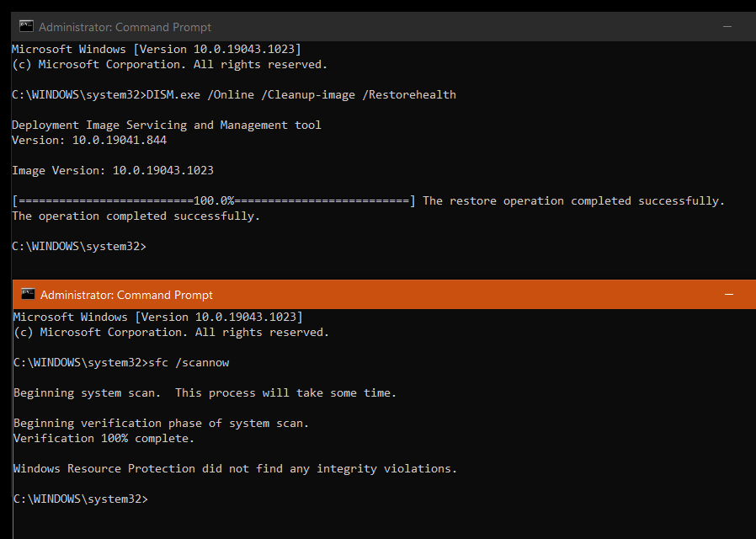756x539 pixels.
Task: Click 'did not find any integrity violations' line
Action: (x=235, y=468)
